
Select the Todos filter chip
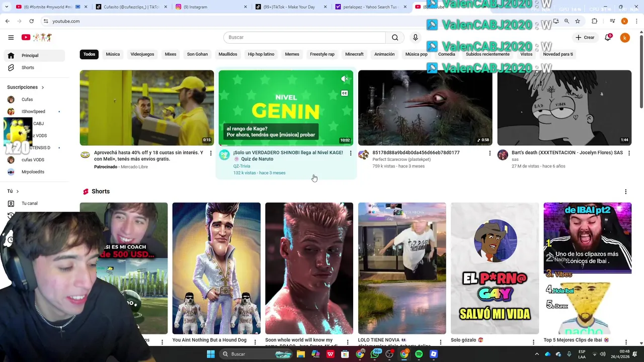coord(89,54)
